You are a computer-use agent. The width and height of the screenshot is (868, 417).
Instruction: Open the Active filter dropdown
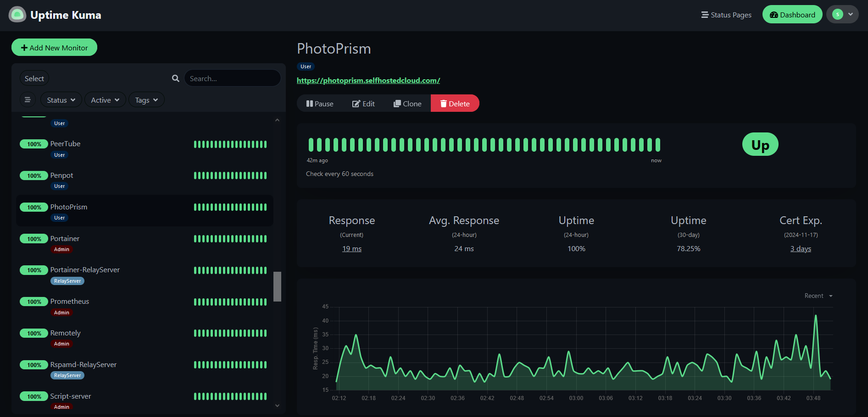105,100
